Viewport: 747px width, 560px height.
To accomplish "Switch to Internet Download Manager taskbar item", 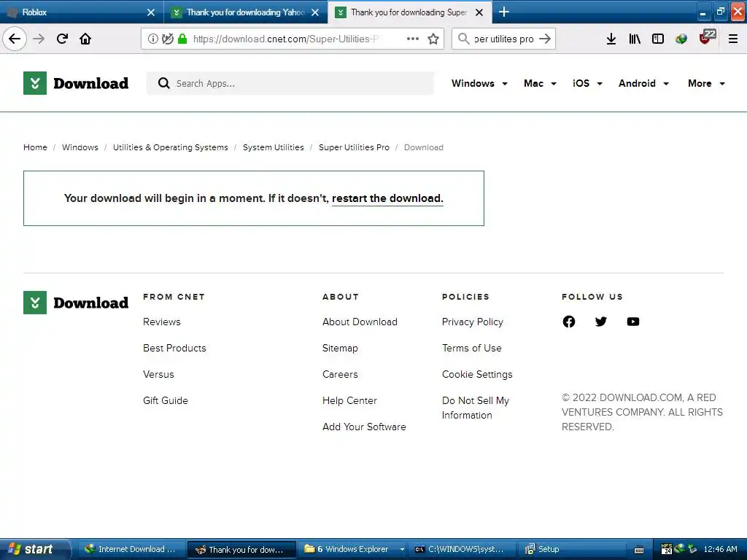I will (x=130, y=549).
